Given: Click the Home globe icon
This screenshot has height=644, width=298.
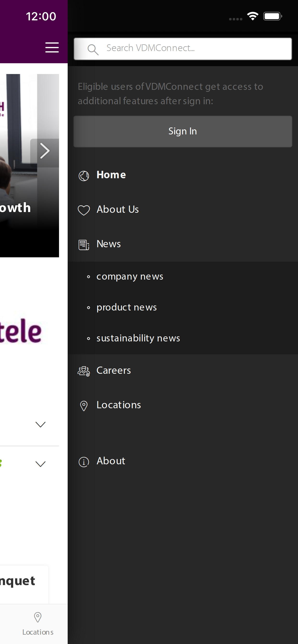Looking at the screenshot, I should (84, 176).
